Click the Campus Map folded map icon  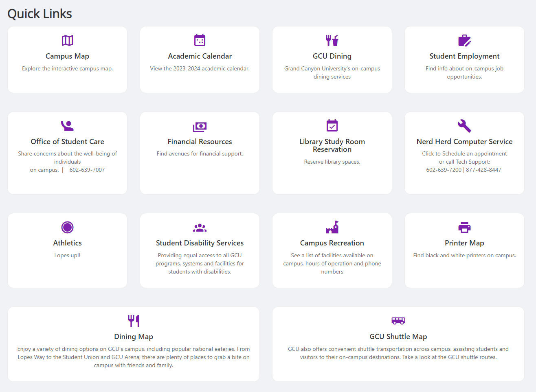(x=67, y=40)
